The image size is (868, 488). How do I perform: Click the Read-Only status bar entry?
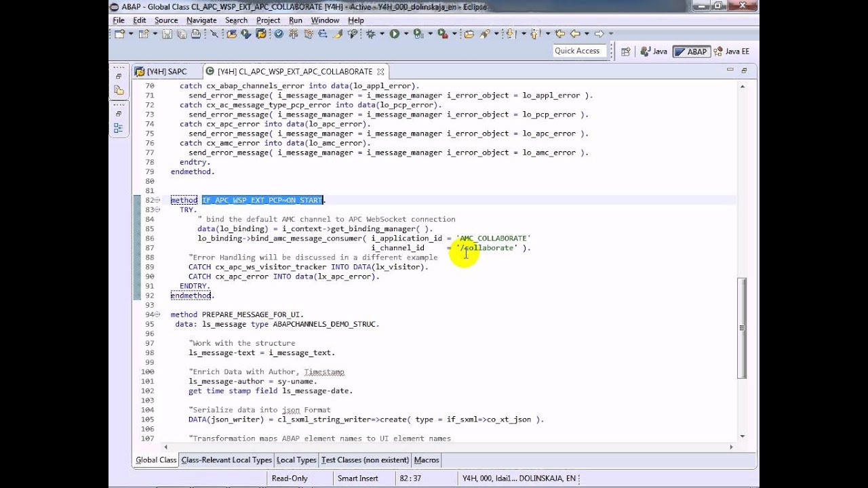point(290,479)
